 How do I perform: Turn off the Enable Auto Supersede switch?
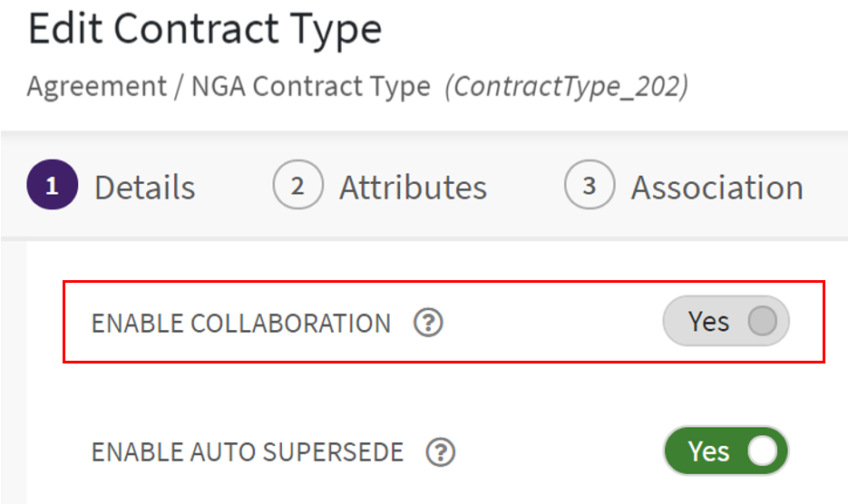point(726,451)
